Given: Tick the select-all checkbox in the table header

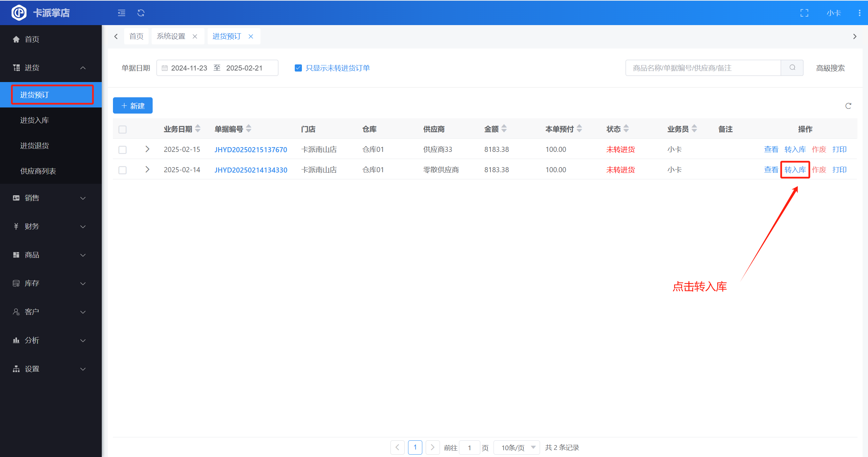Looking at the screenshot, I should point(122,130).
